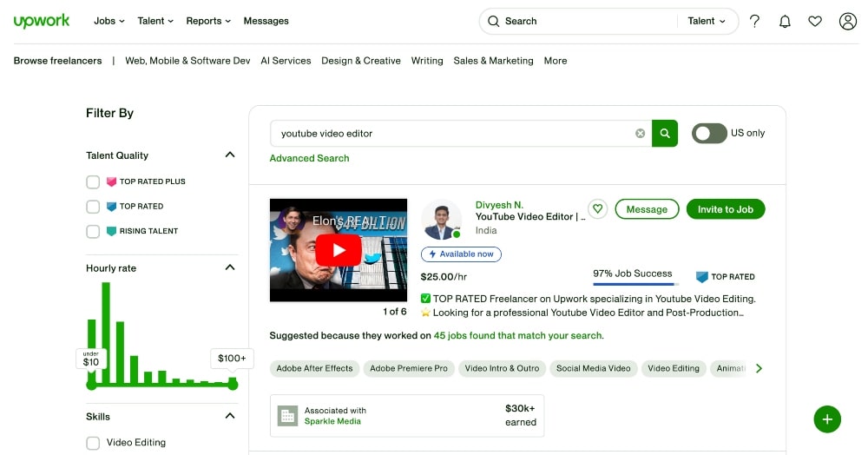Browse Web, Mobile & Software Dev category

187,61
